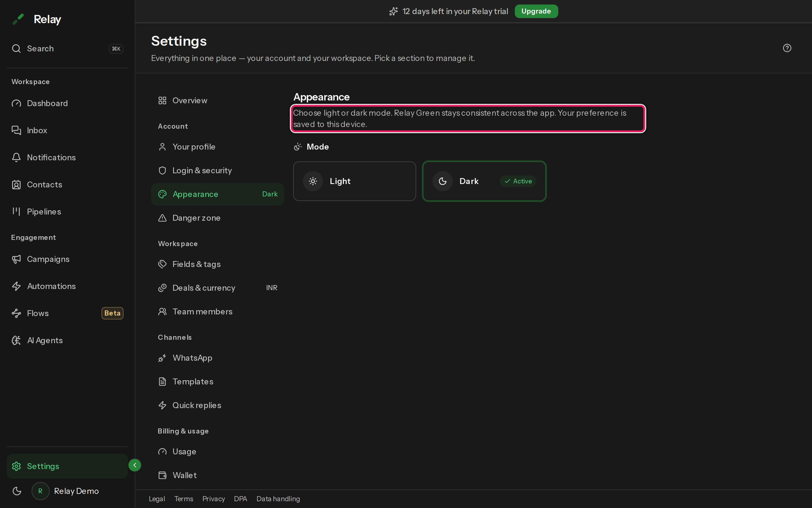Click the sparkle icon in trial banner
Viewport: 812px width, 508px height.
point(393,11)
